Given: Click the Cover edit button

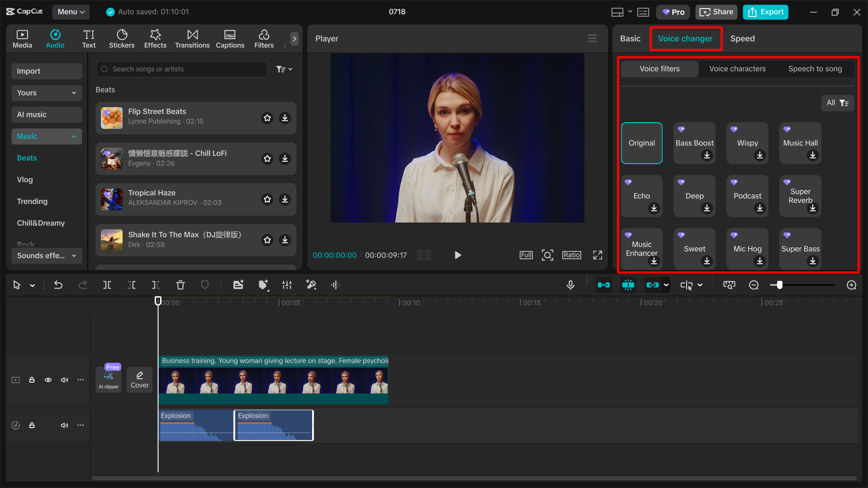Looking at the screenshot, I should point(140,379).
